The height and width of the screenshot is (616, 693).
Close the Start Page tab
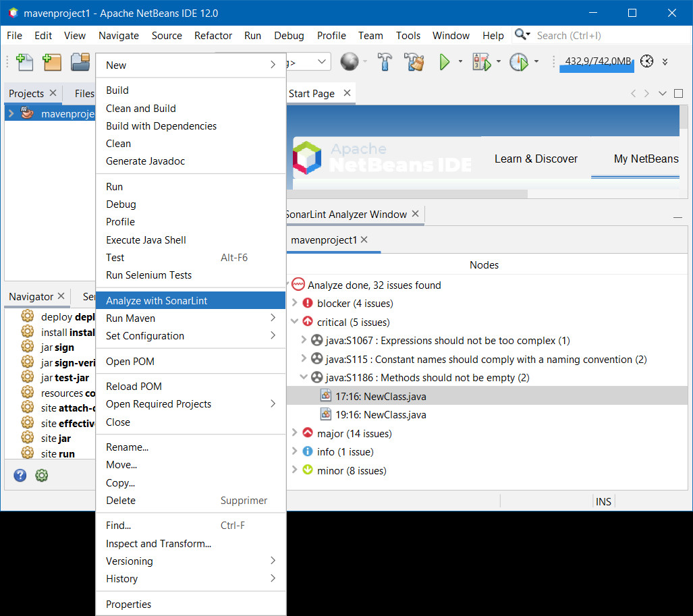click(x=347, y=93)
